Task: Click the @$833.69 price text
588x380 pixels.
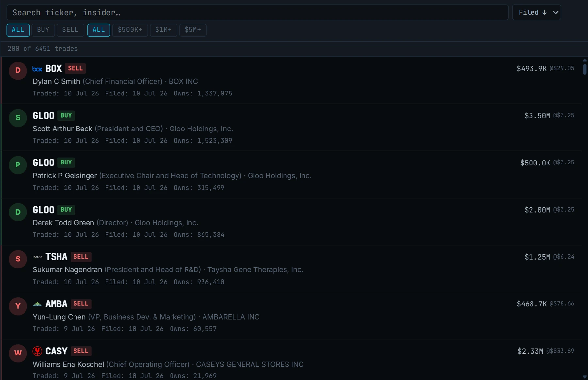Action: [560, 351]
